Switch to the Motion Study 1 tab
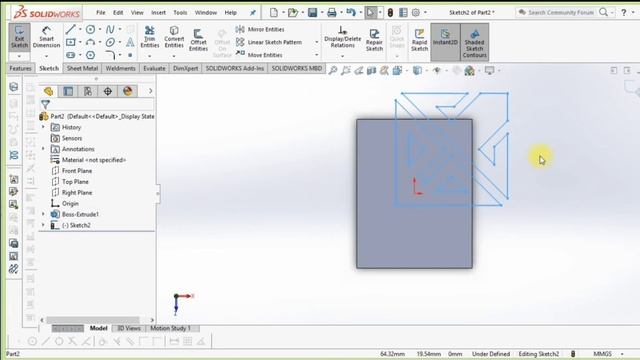640x360 pixels. pos(171,328)
